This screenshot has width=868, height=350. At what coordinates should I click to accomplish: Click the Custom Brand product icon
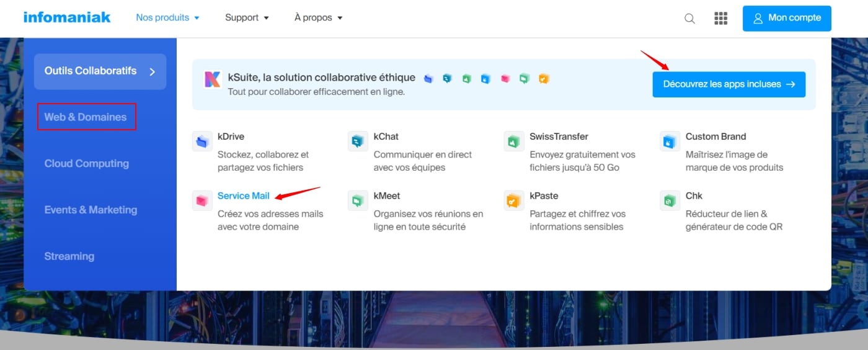pos(670,141)
